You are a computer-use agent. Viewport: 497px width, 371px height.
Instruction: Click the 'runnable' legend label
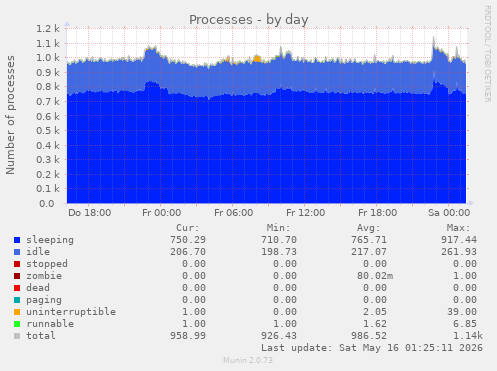tap(50, 324)
